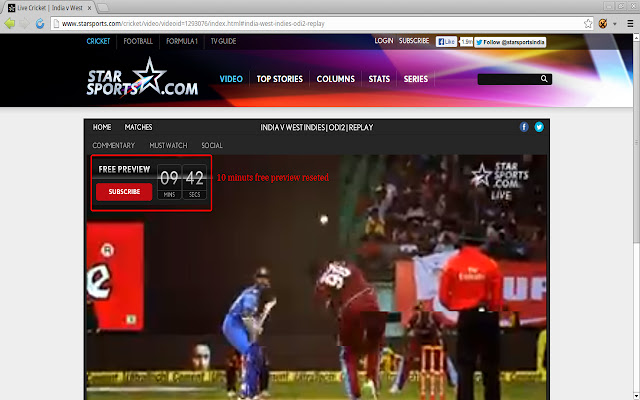Viewport: 640px width, 400px height.
Task: Open the SOCIAL tab
Action: [x=212, y=145]
